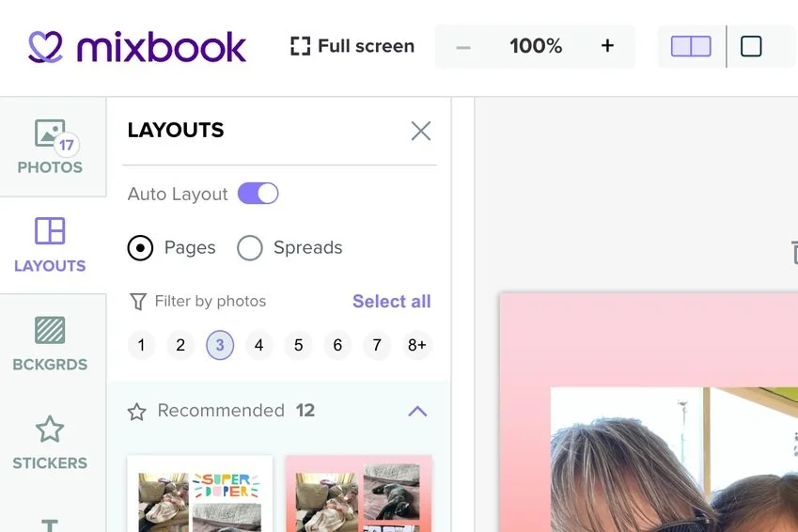The width and height of the screenshot is (798, 532).
Task: Switch to single page view icon
Action: tap(751, 46)
